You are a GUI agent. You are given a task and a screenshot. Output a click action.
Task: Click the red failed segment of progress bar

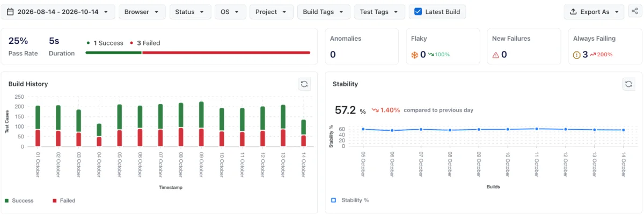[226, 53]
